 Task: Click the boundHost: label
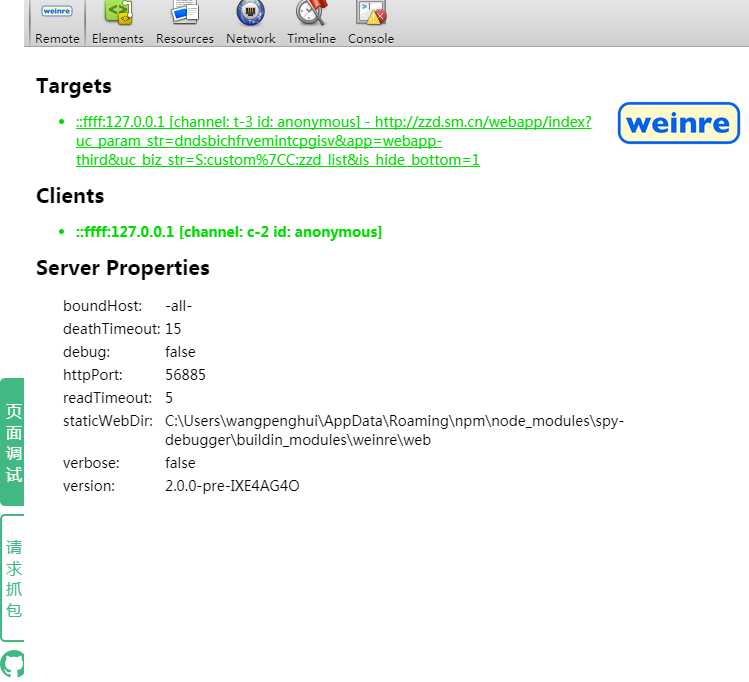(102, 306)
